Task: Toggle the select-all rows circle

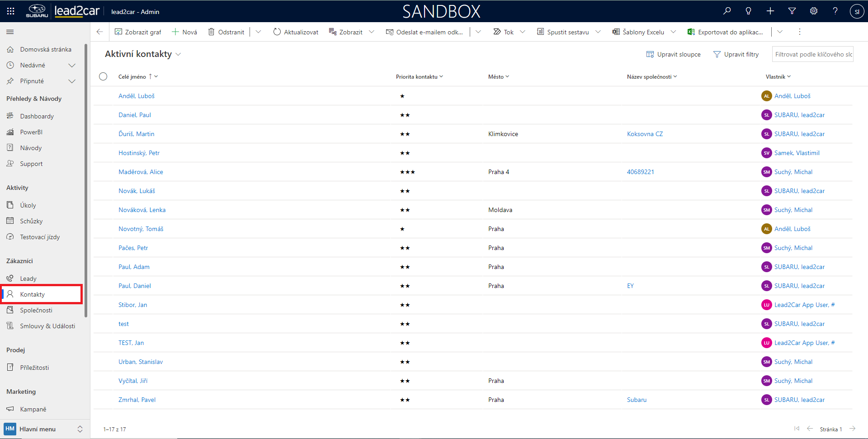Action: click(103, 76)
